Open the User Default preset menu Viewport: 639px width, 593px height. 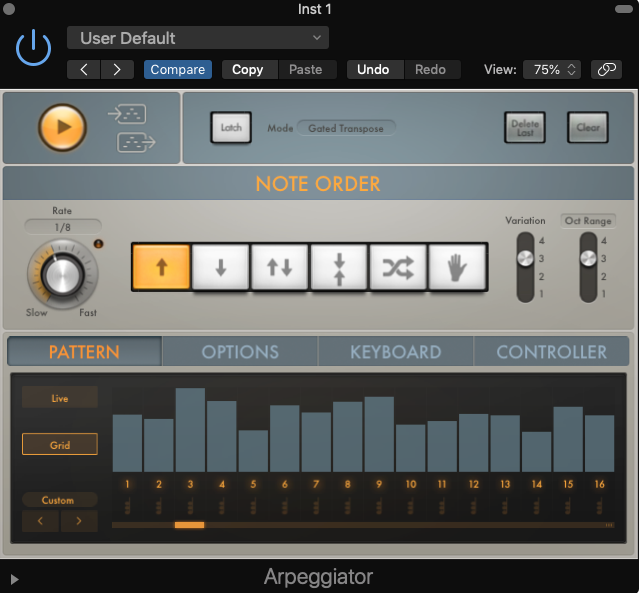pyautogui.click(x=198, y=38)
